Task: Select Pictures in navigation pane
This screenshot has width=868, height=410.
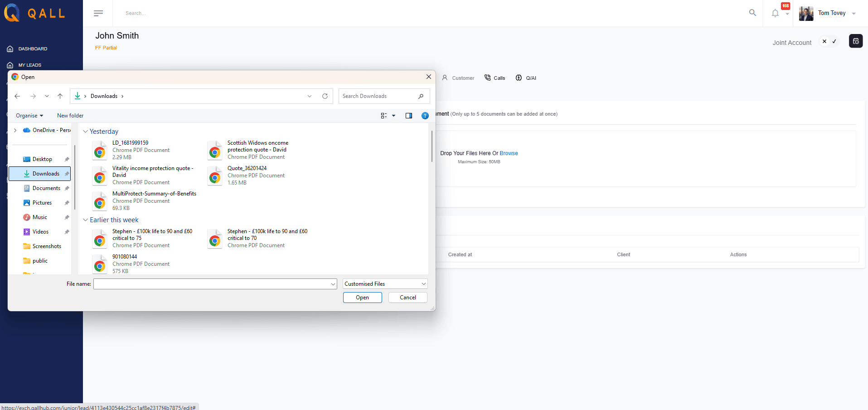Action: [x=42, y=203]
